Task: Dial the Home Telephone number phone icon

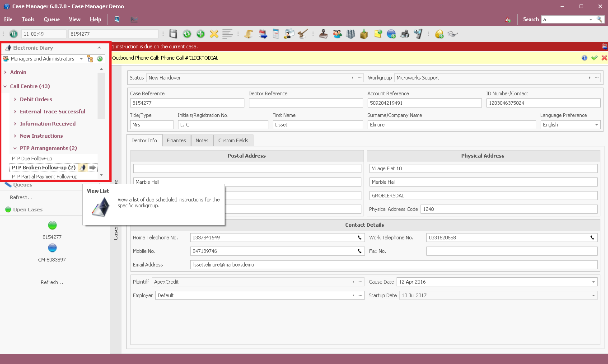Action: click(360, 238)
